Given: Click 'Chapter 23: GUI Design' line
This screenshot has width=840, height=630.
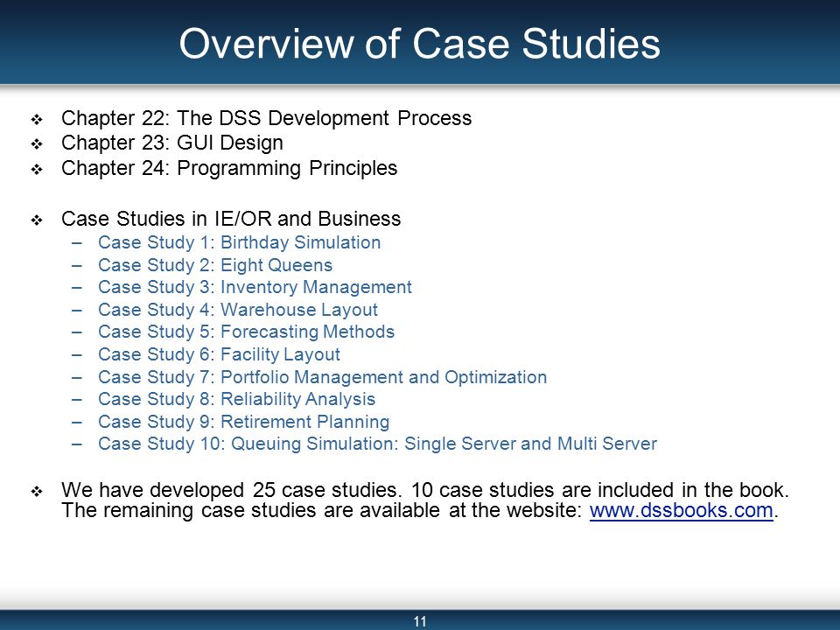Looking at the screenshot, I should click(x=172, y=143).
